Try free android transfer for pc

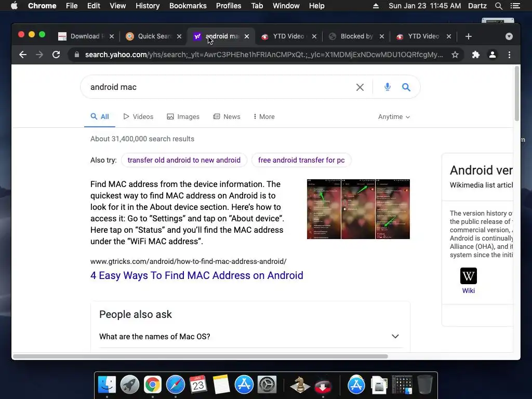301,160
